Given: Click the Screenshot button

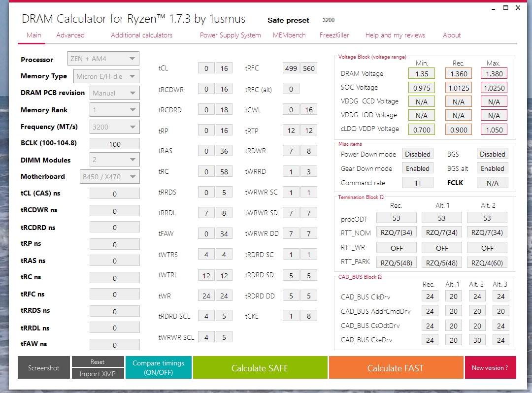Looking at the screenshot, I should (44, 367).
